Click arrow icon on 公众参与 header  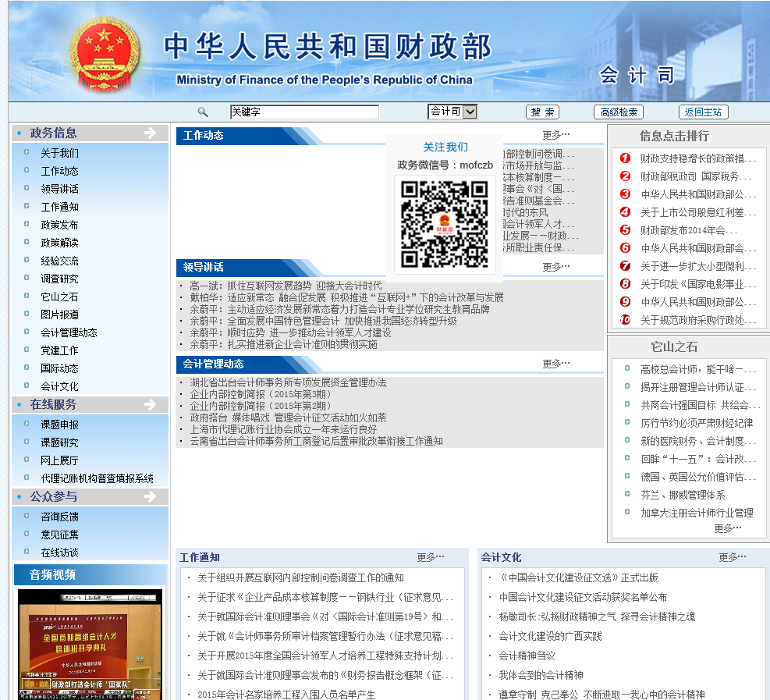pos(151,496)
